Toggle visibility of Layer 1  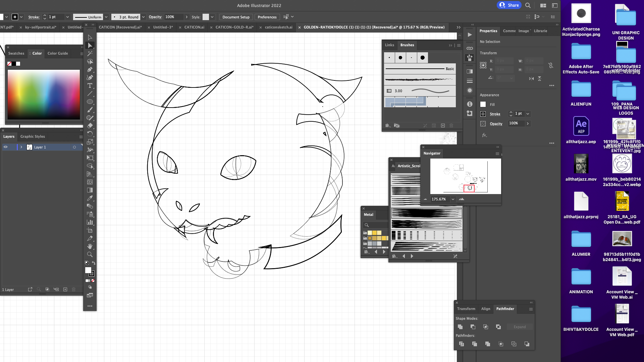click(5, 147)
